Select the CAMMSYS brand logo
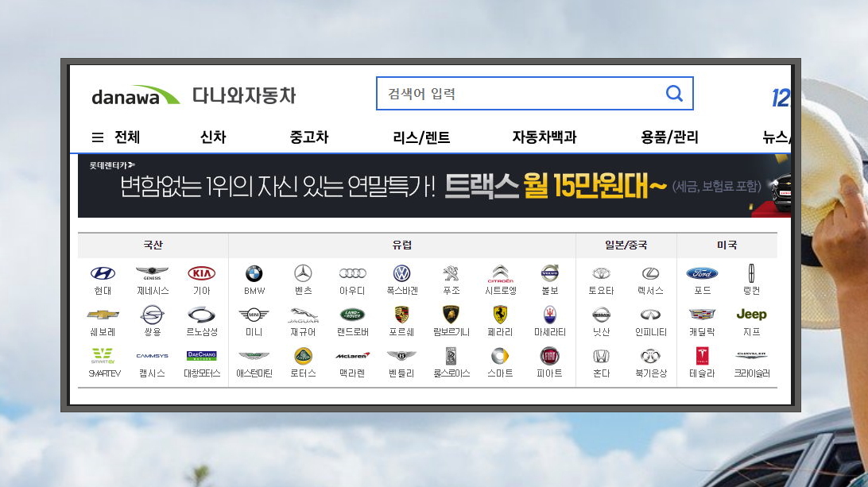The width and height of the screenshot is (868, 487). click(x=153, y=356)
